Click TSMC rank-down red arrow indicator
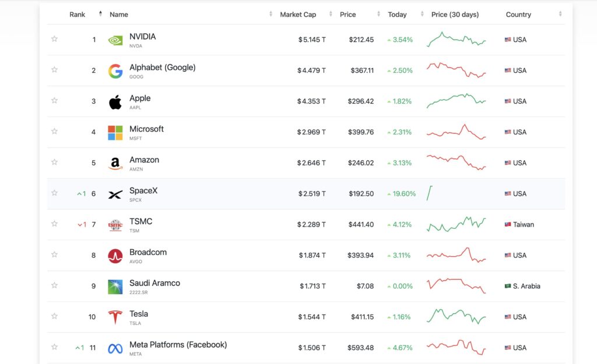597x364 pixels. pos(82,224)
